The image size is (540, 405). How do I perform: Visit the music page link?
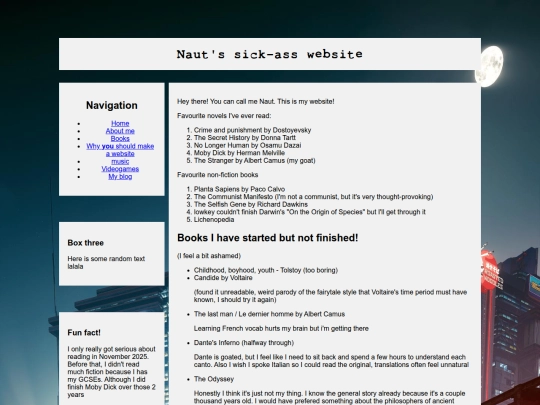pyautogui.click(x=120, y=161)
